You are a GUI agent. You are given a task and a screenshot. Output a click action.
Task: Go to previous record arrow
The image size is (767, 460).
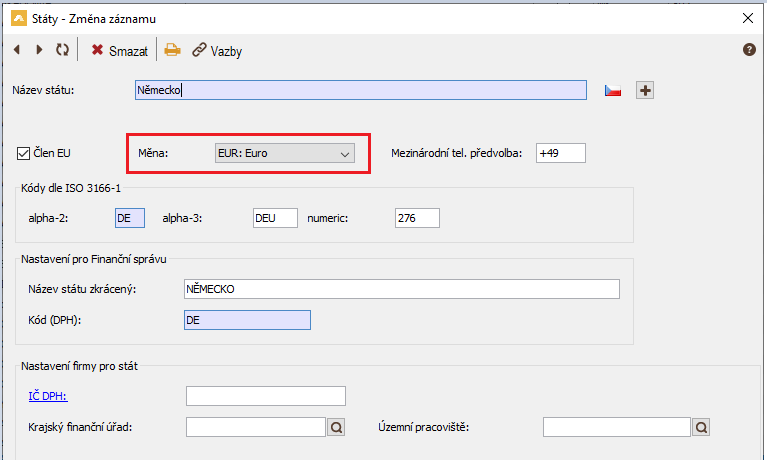pyautogui.click(x=17, y=50)
